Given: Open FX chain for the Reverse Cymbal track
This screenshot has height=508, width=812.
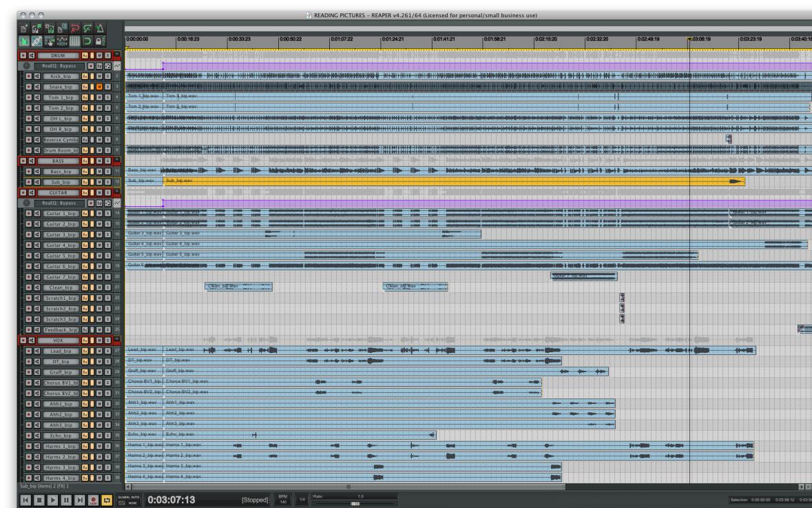Looking at the screenshot, I should 85,140.
